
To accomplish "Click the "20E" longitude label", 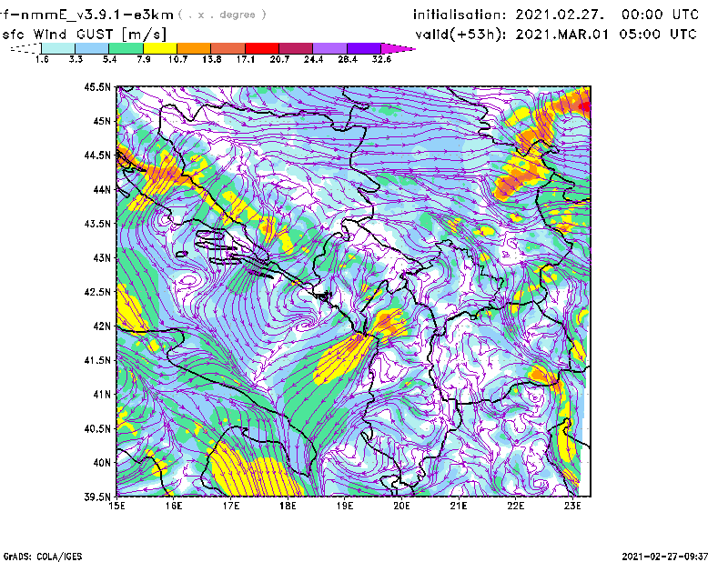I will [401, 506].
